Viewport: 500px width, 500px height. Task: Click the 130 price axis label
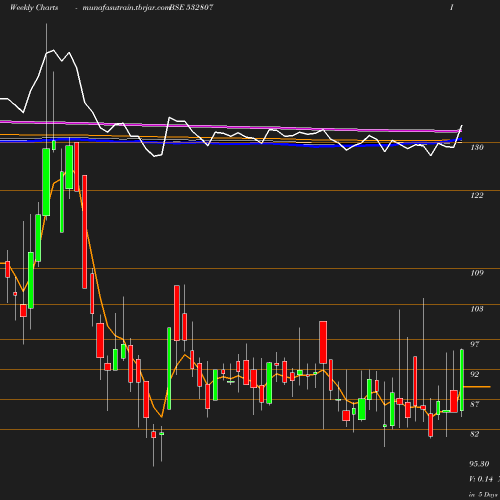(x=477, y=147)
